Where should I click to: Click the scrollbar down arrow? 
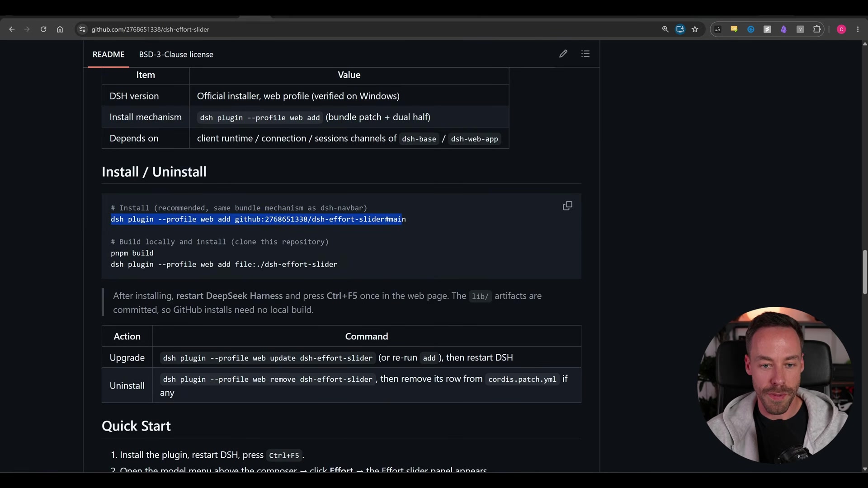(864, 469)
